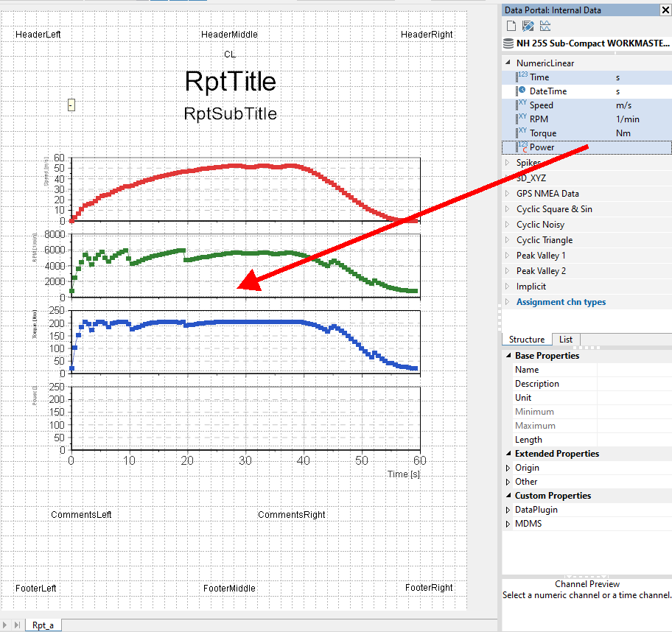Switch to the List tab
The width and height of the screenshot is (672, 632).
566,340
